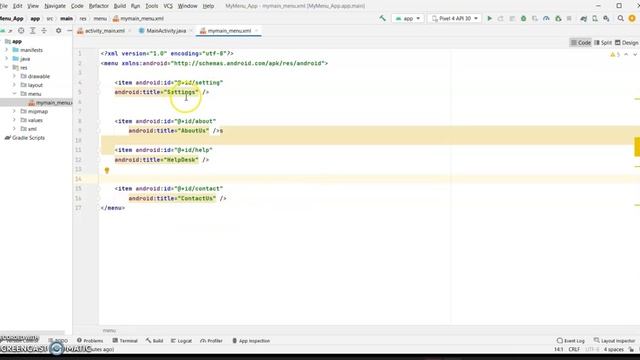The height and width of the screenshot is (360, 640).
Task: Click the Attach Debugger to Android Process icon
Action: point(558,18)
